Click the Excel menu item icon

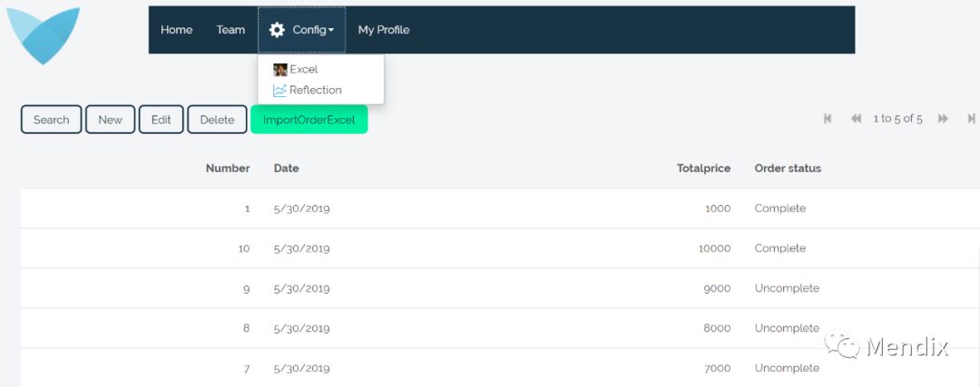click(280, 69)
